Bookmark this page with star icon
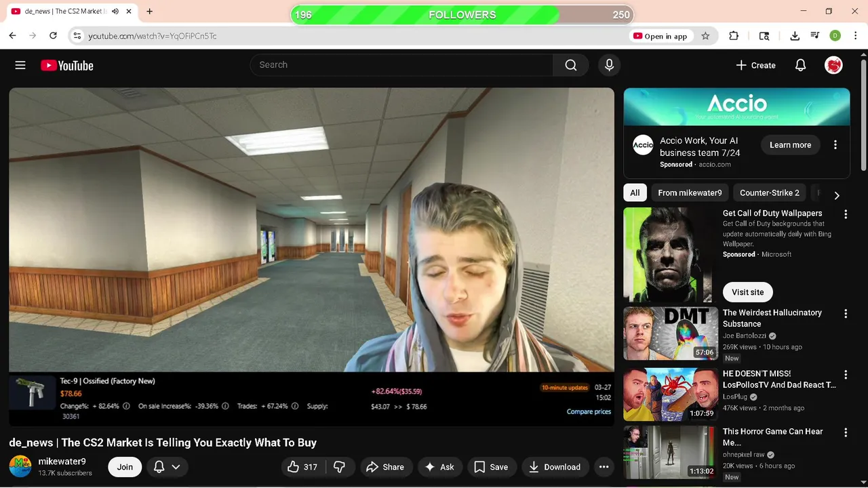Screen dimensions: 868x488 705,36
